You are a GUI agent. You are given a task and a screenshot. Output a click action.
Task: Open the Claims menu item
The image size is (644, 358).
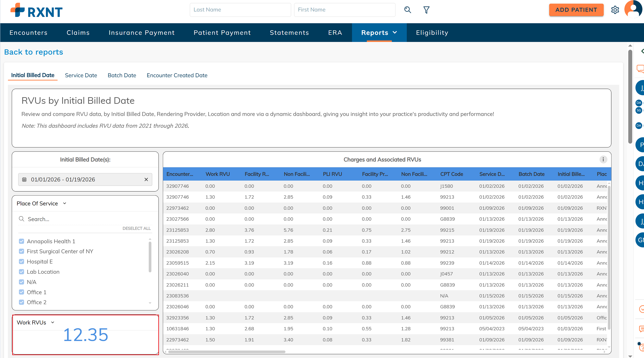(78, 33)
